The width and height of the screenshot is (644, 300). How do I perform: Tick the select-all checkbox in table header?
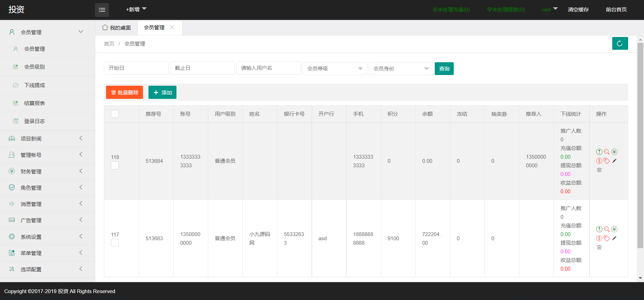pos(115,114)
